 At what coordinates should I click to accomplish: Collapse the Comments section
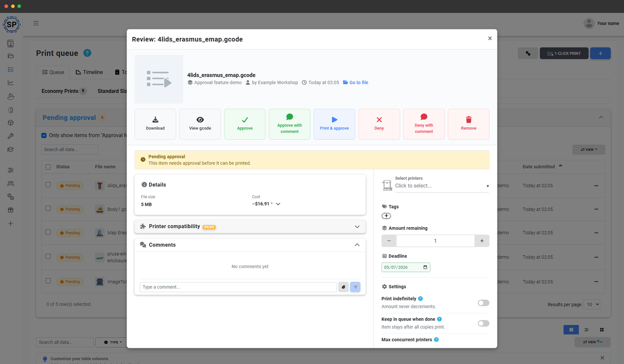tap(357, 245)
